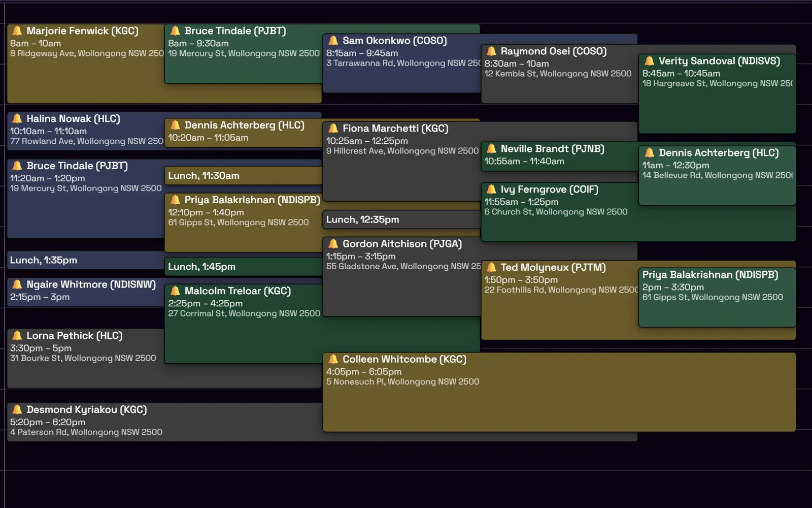Click bell icon on Malcolm Treloar appointment
The height and width of the screenshot is (508, 812).
coord(175,291)
